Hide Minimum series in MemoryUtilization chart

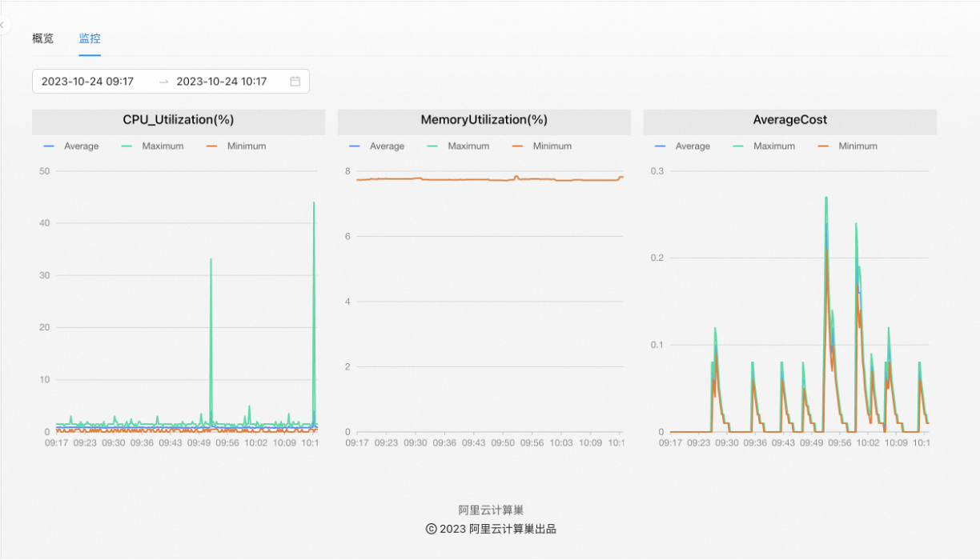point(542,146)
